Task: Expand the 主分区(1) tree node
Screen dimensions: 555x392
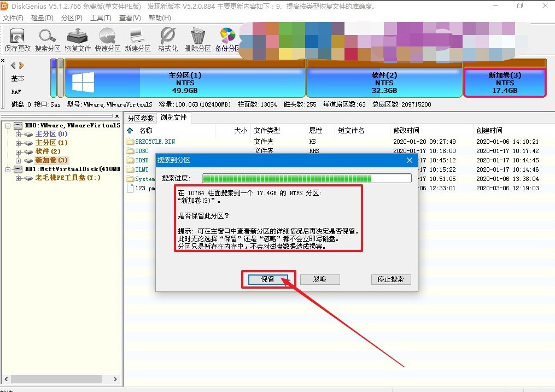Action: [x=18, y=143]
